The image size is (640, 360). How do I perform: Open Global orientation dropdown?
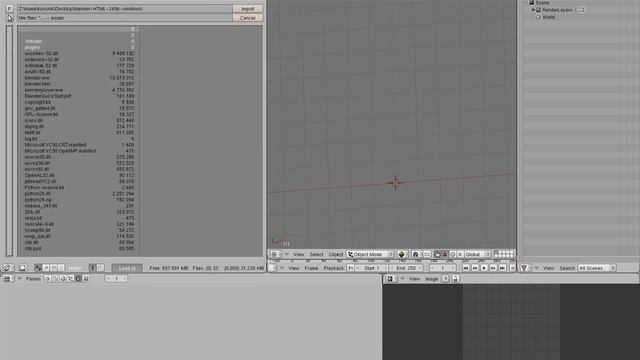(x=478, y=254)
